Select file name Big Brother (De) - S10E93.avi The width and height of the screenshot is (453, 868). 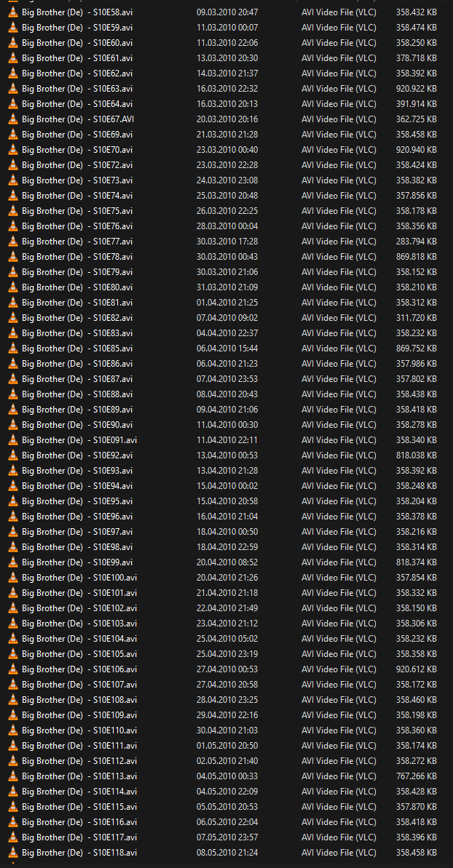(77, 471)
